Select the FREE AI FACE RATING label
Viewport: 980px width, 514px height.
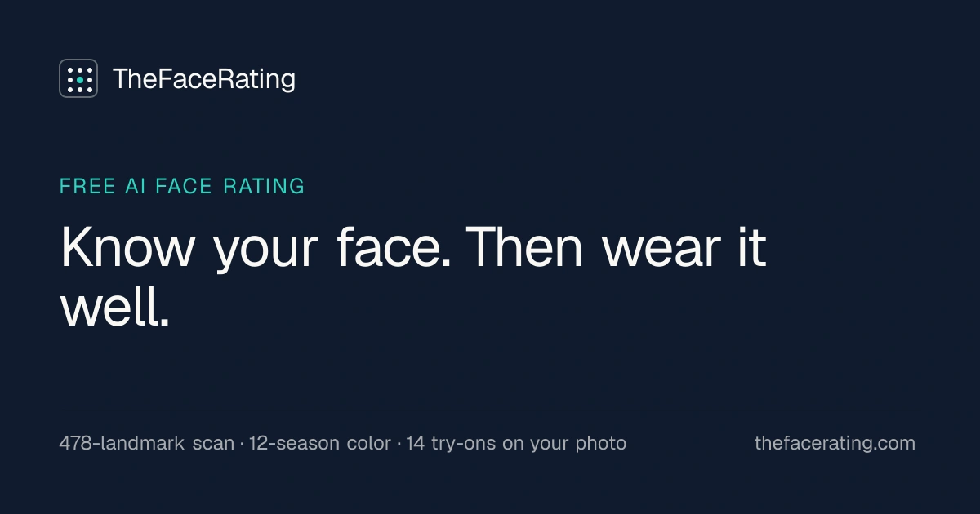click(182, 186)
